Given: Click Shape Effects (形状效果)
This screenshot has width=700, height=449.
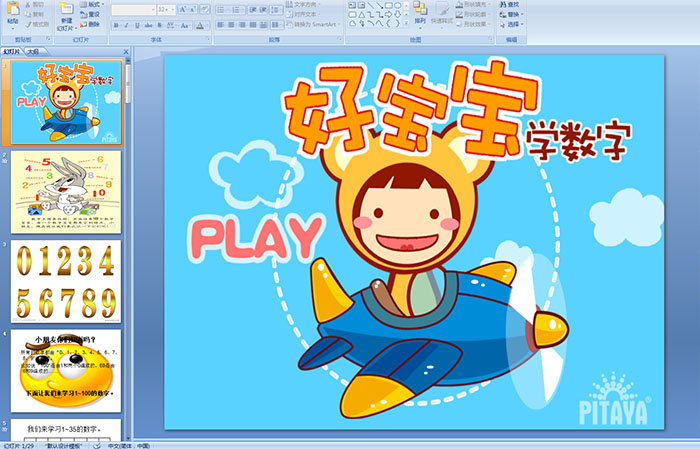Looking at the screenshot, I should (x=472, y=24).
